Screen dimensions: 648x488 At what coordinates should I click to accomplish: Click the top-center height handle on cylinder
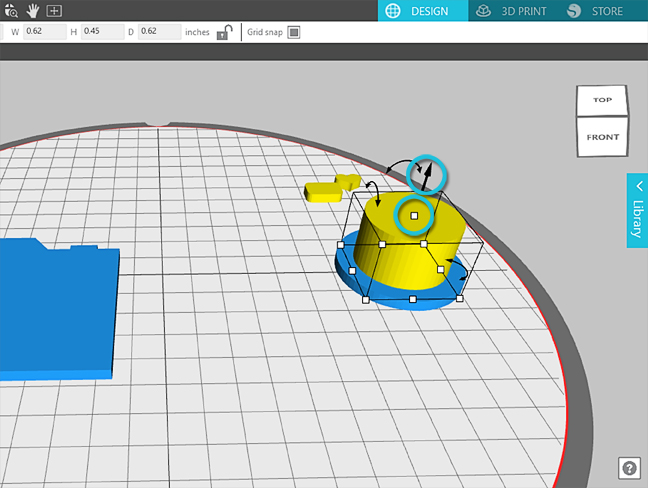(414, 216)
